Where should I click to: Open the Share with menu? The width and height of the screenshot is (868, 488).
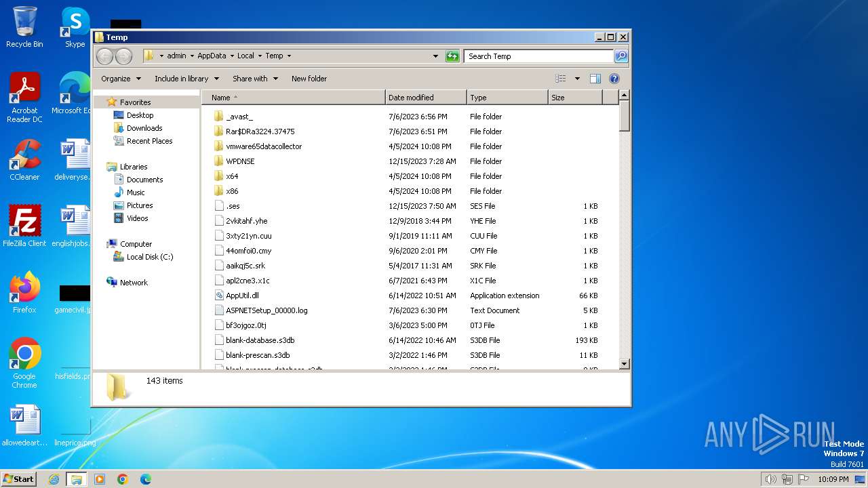pos(255,79)
